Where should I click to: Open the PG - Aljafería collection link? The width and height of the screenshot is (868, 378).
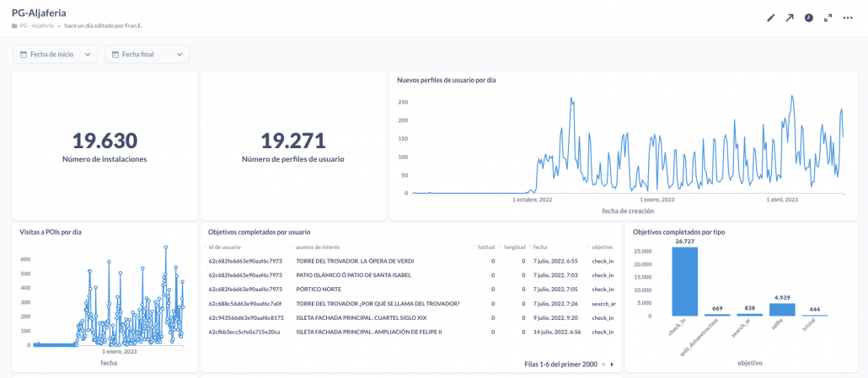(39, 26)
